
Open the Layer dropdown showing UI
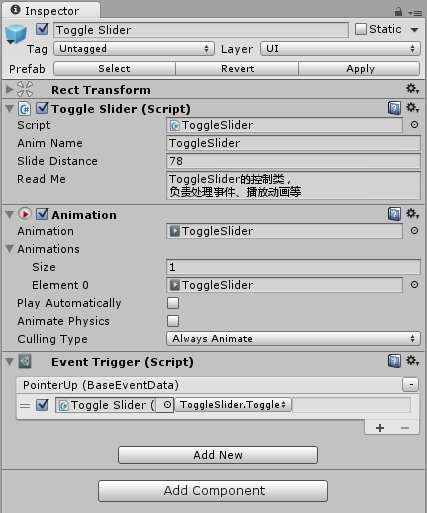pos(340,49)
